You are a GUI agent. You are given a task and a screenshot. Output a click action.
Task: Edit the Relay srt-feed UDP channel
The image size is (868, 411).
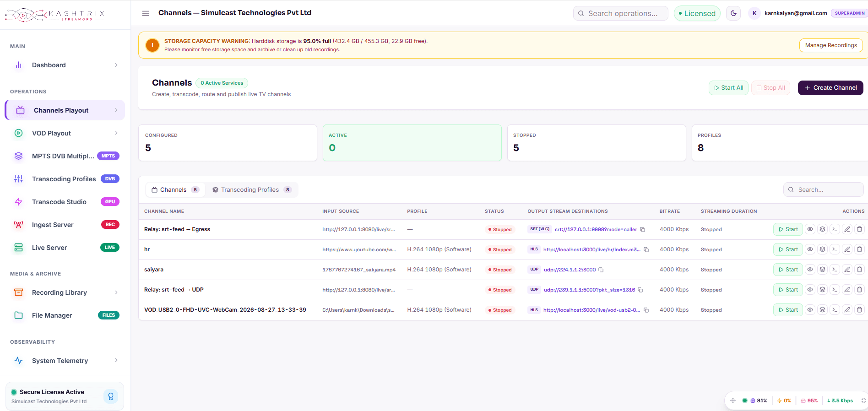tap(847, 290)
